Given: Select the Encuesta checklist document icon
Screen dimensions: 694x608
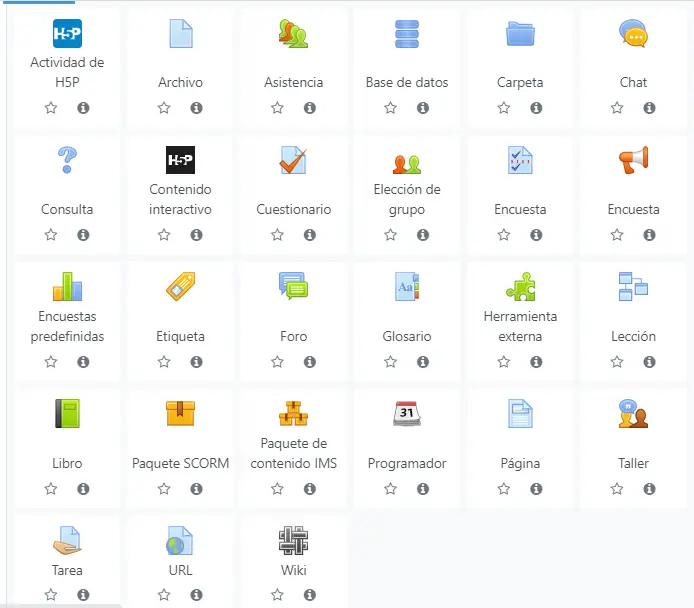Looking at the screenshot, I should 520,160.
